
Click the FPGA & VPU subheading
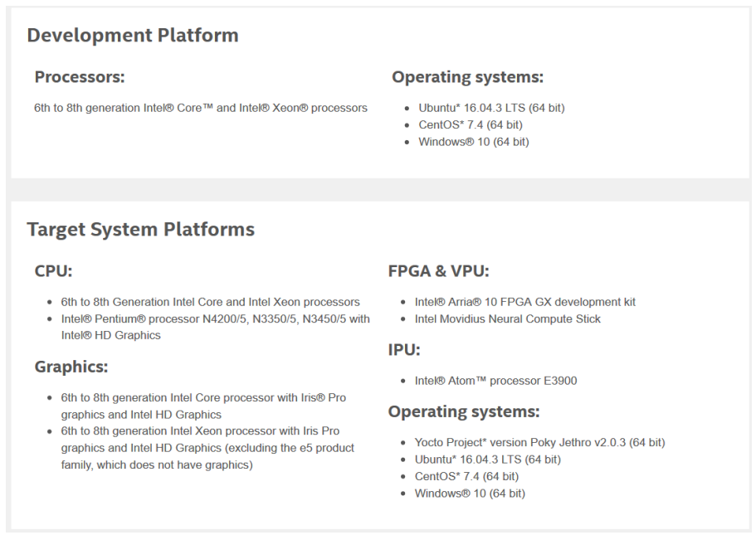point(438,271)
